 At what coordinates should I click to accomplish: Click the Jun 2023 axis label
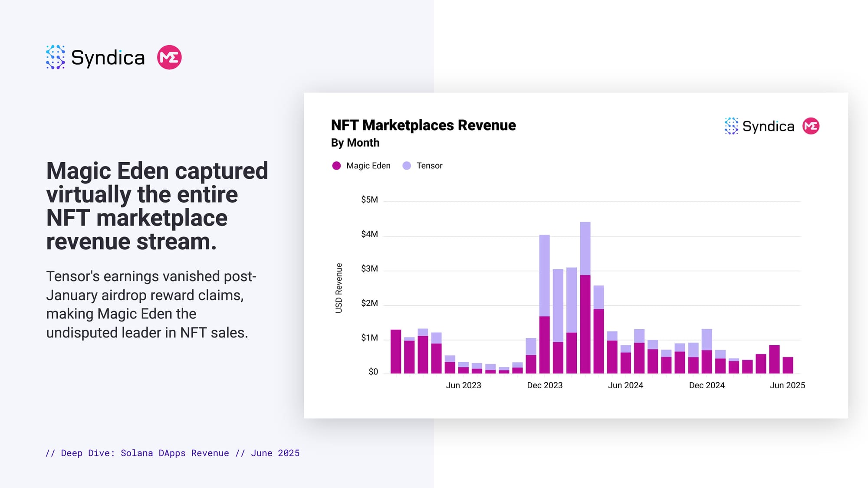click(x=464, y=385)
